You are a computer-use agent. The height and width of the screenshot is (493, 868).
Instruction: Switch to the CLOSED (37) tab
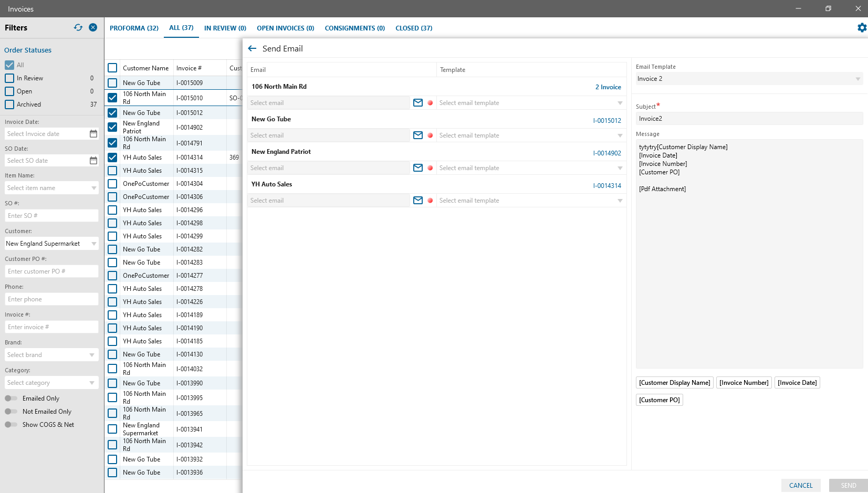pos(414,28)
